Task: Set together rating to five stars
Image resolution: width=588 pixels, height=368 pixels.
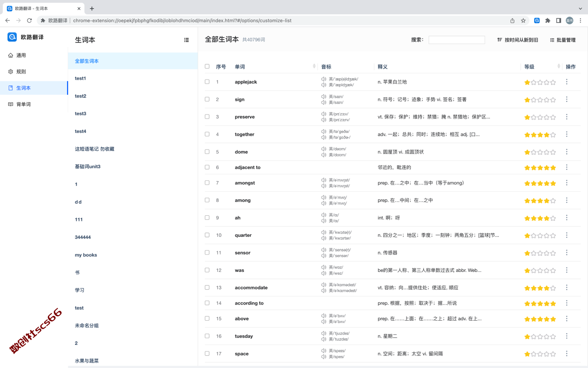Action: click(553, 135)
